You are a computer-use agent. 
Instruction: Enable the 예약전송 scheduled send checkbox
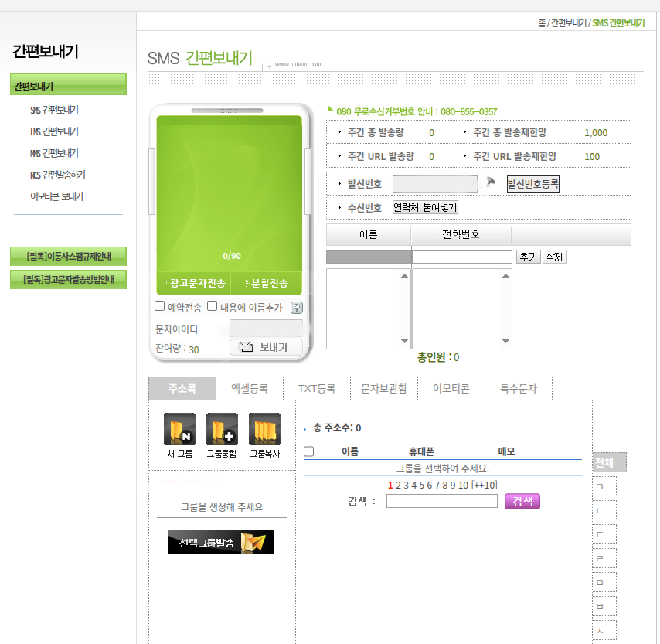pos(160,306)
